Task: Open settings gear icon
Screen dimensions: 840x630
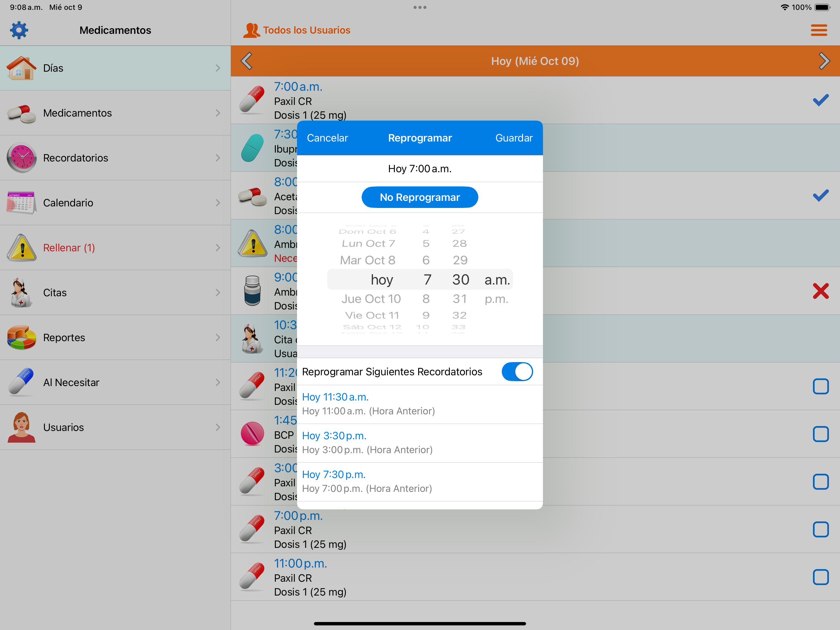Action: (x=19, y=30)
